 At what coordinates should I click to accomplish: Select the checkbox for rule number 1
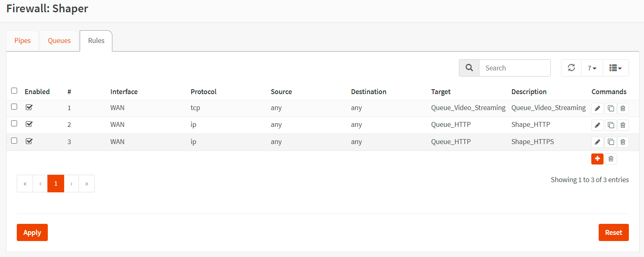tap(14, 107)
